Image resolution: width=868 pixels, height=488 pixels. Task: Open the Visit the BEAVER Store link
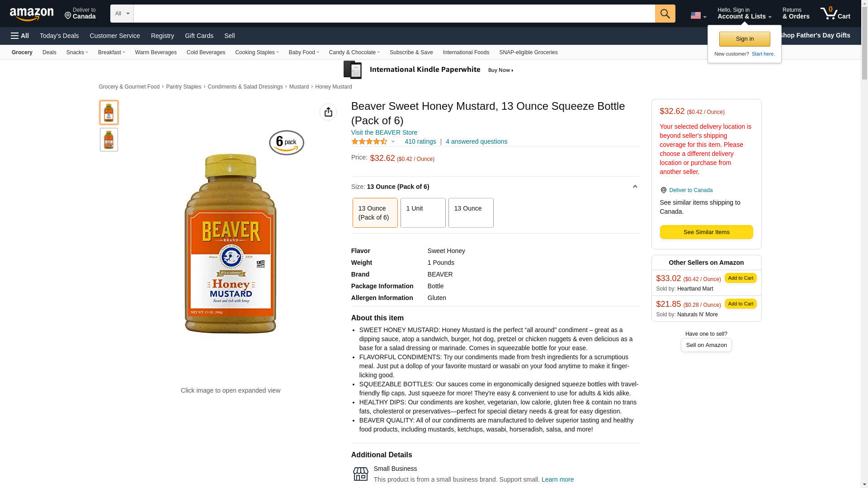384,132
